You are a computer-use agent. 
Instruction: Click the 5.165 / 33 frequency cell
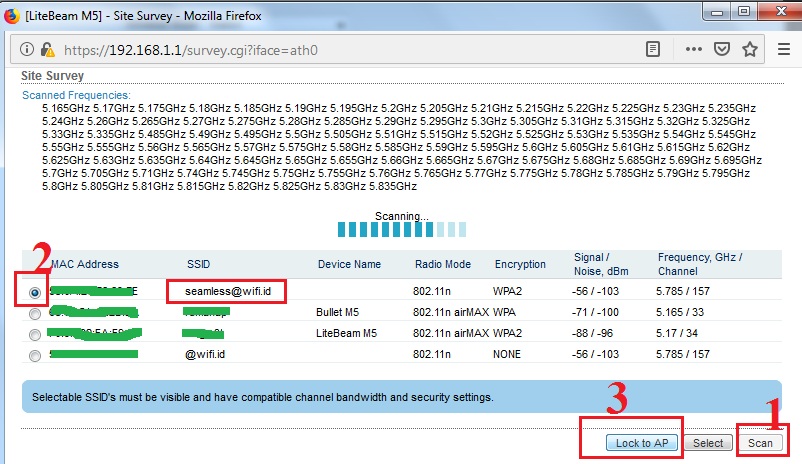pyautogui.click(x=680, y=312)
